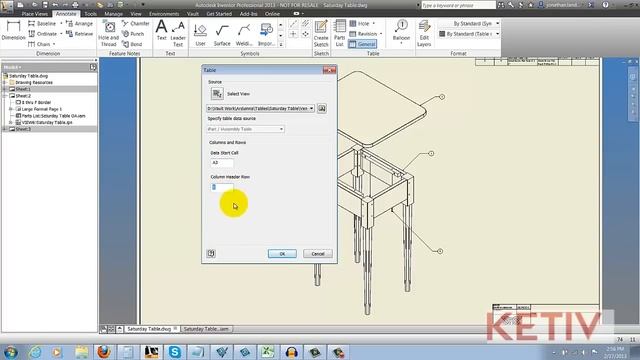This screenshot has height=360, width=640.
Task: Open the Windows Start menu
Action: pyautogui.click(x=10, y=351)
